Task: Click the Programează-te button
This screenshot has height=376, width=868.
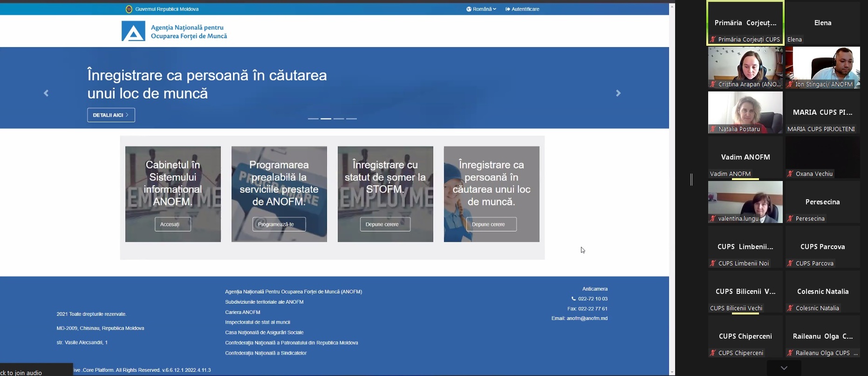Action: coord(279,224)
